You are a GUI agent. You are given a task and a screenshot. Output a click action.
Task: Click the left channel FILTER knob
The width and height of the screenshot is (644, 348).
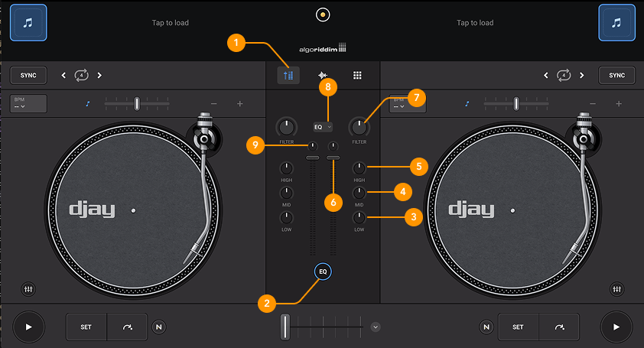(286, 128)
